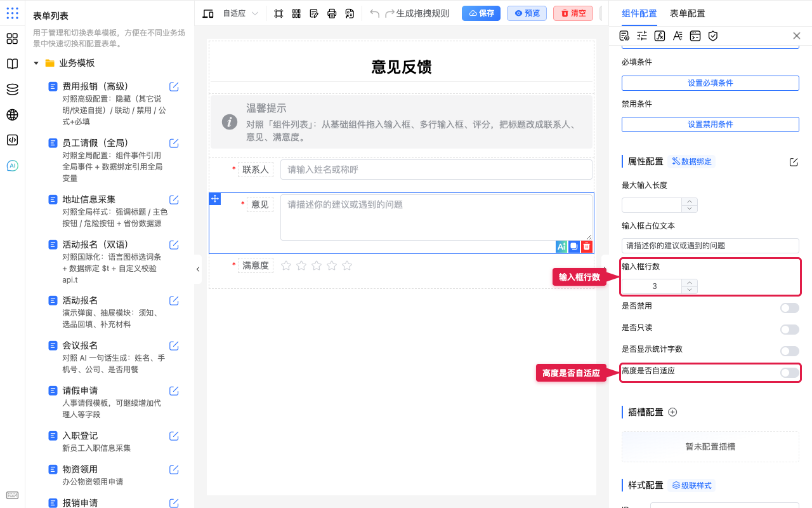812x508 pixels.
Task: Open the AI assistant sidebar icon
Action: click(x=12, y=166)
